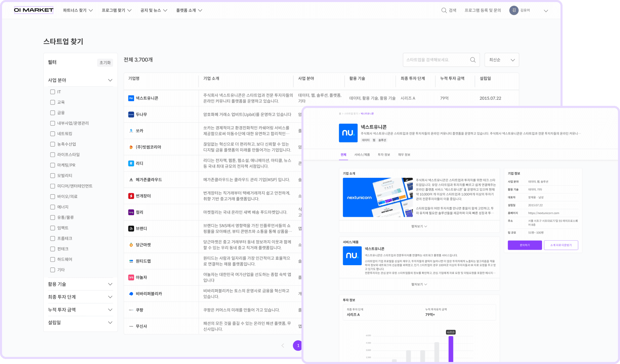The image size is (620, 364).
Task: Go to page 1 in pagination
Action: point(298,346)
